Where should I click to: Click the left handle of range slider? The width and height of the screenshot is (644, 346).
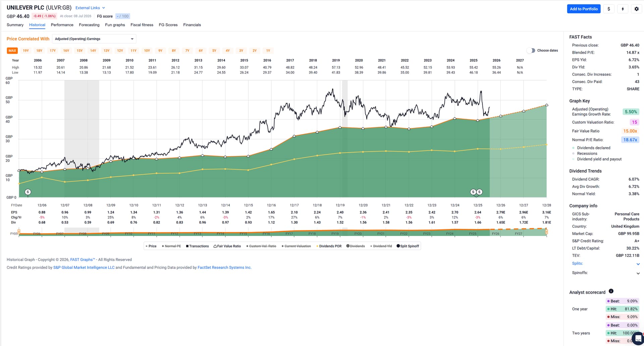[x=19, y=232]
